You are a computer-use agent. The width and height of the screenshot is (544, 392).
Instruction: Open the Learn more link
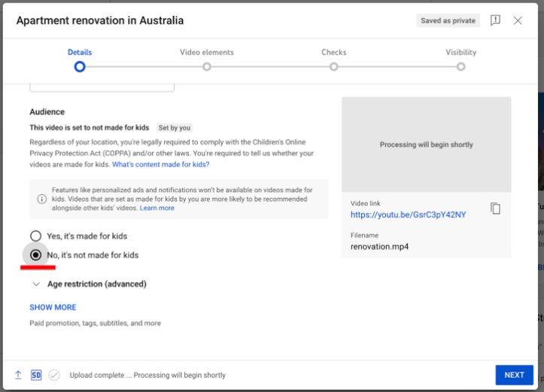157,208
